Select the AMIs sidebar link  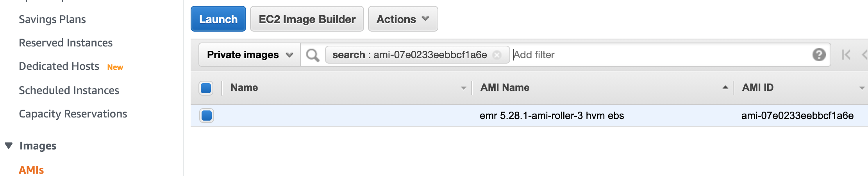pos(31,170)
